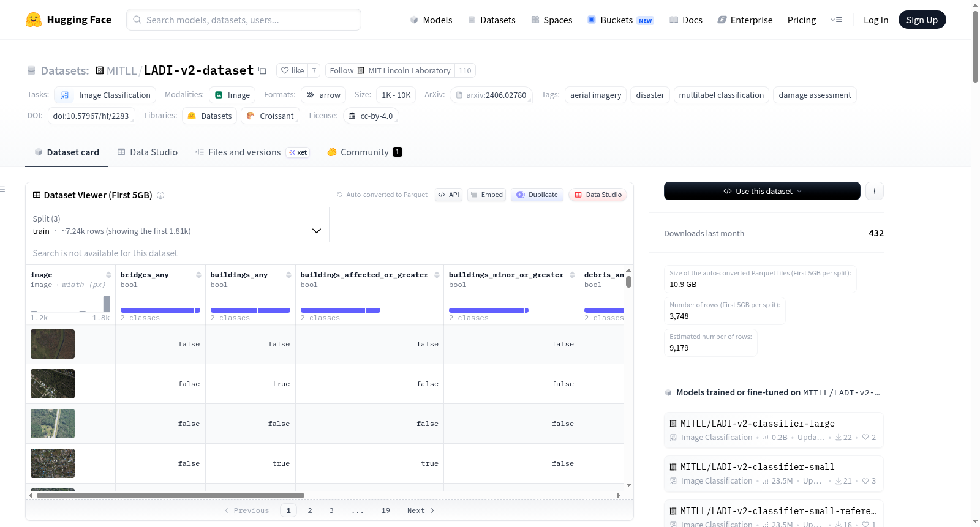The image size is (980, 527).
Task: Click the aerial imagery tag
Action: point(595,95)
